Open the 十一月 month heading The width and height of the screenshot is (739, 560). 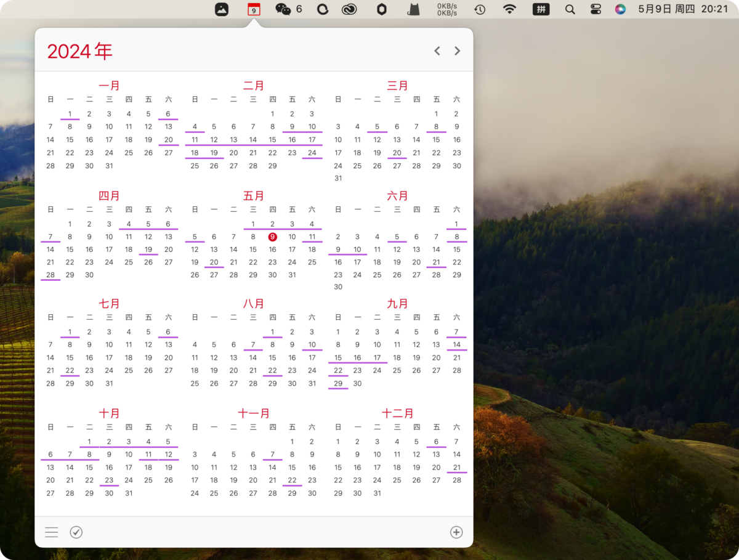254,413
